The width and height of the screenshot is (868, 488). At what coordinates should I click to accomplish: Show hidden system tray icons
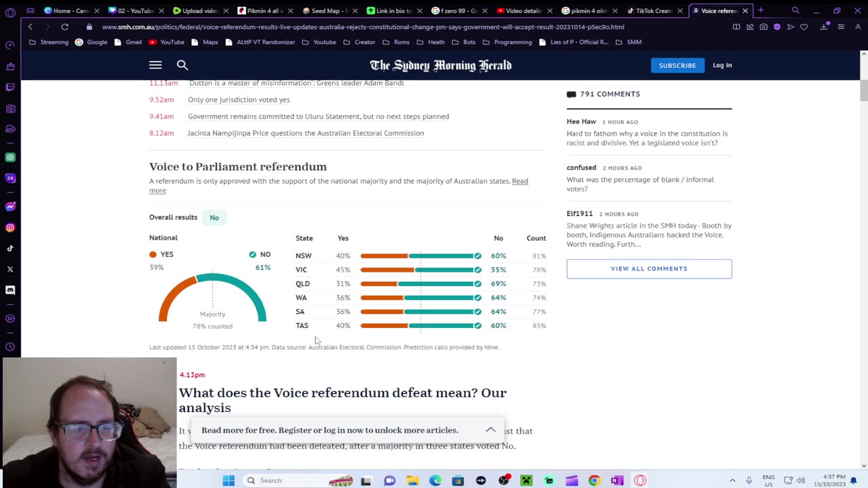[732, 481]
